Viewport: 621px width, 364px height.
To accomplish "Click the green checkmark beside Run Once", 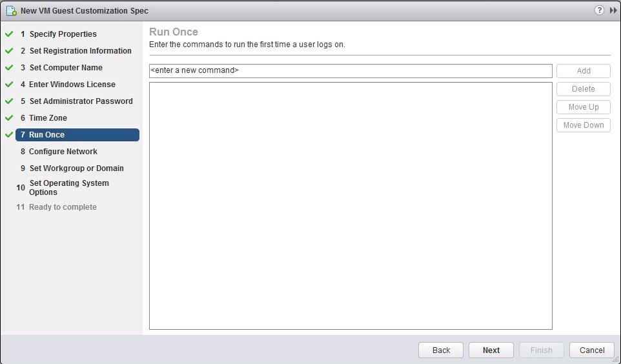I will (9, 135).
